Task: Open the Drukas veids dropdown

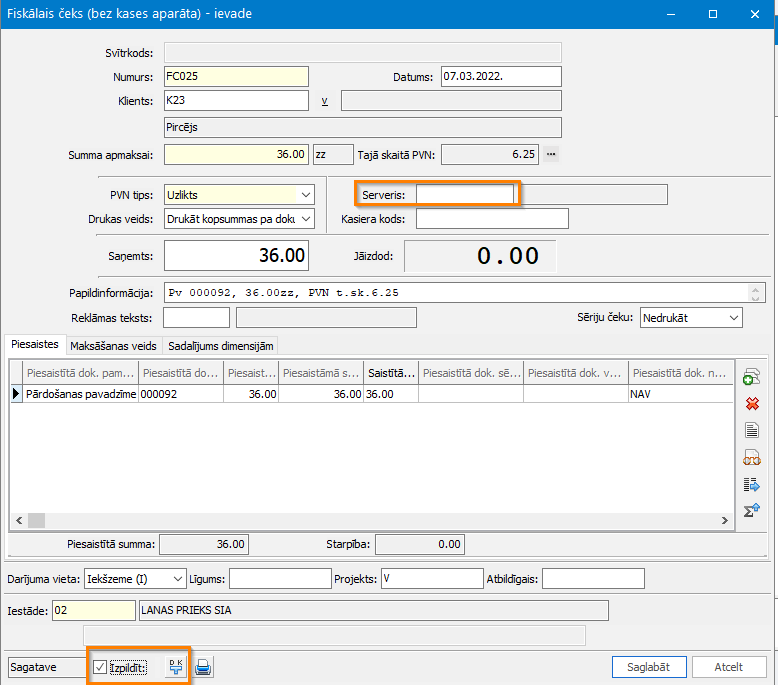Action: [306, 219]
